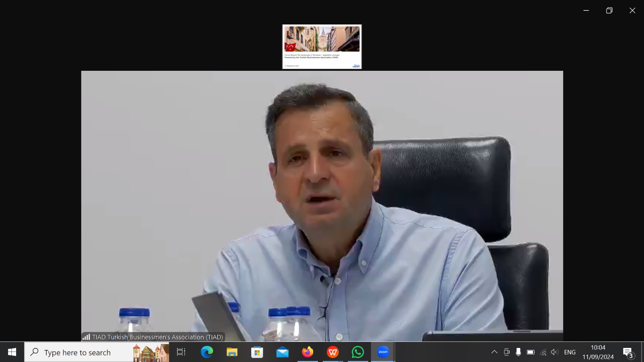
Task: Open WhatsApp from the taskbar
Action: [x=357, y=352]
